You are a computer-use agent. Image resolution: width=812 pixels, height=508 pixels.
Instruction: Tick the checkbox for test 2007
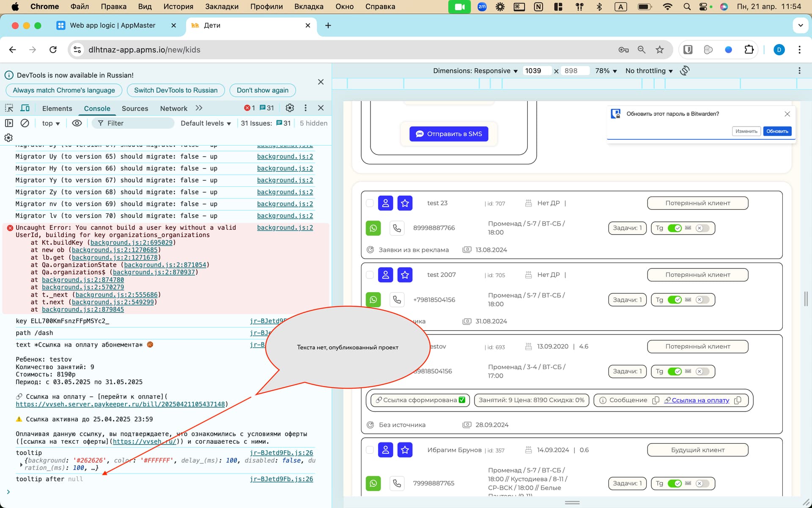click(370, 275)
